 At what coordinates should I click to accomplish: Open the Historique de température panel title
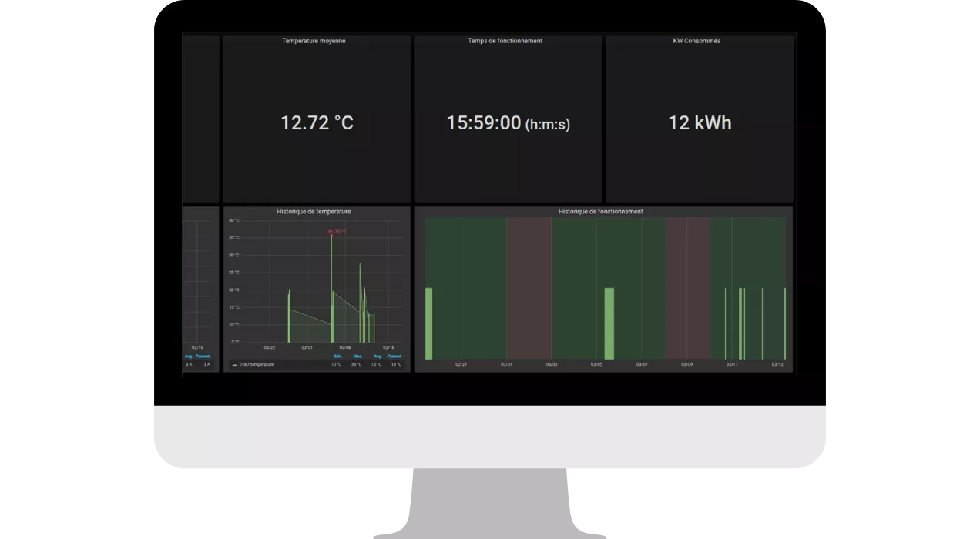point(314,211)
